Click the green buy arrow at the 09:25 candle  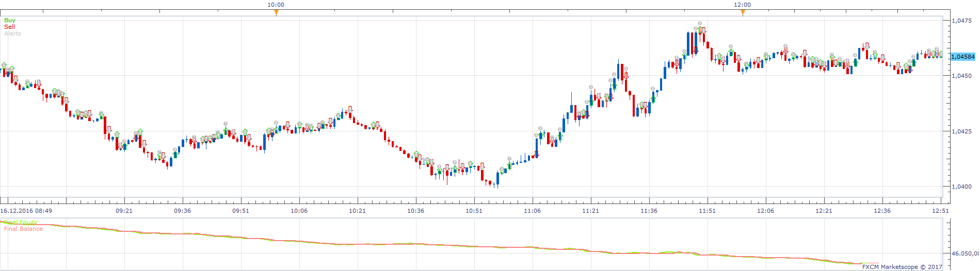coord(140,132)
